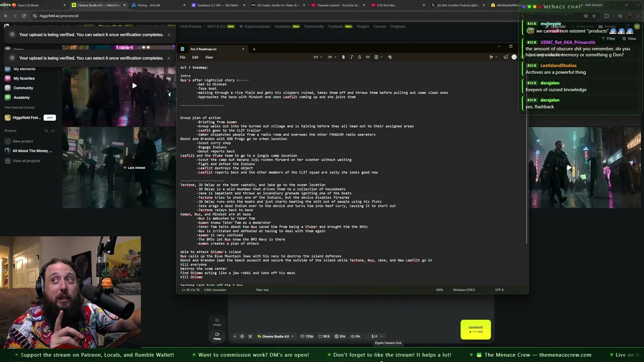Dismiss the second upload verification notice

169,58
